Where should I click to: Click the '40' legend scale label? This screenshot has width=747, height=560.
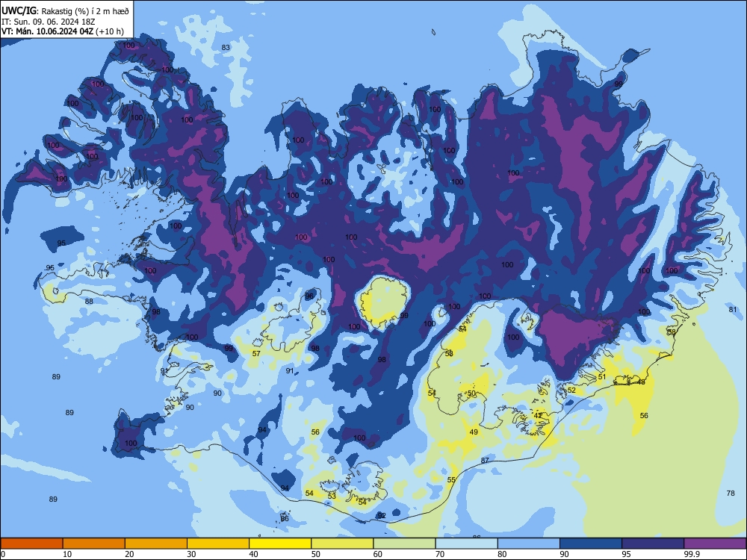click(x=253, y=554)
